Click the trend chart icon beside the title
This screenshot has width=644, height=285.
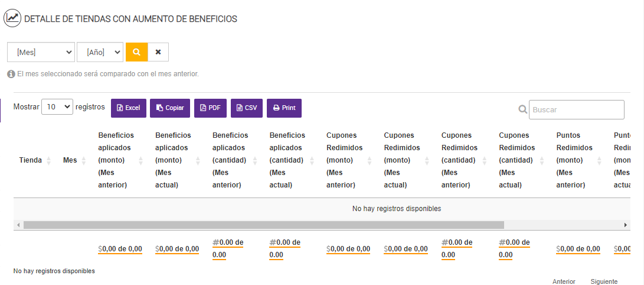point(12,18)
